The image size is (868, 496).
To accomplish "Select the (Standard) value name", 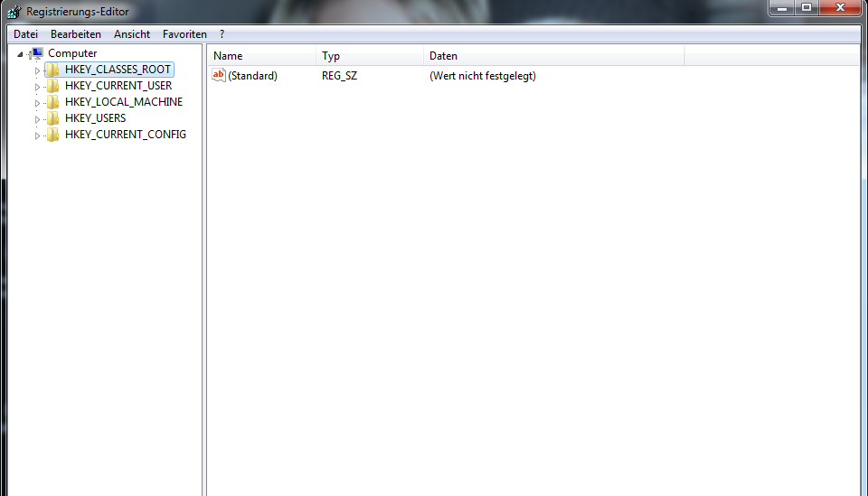I will 252,76.
